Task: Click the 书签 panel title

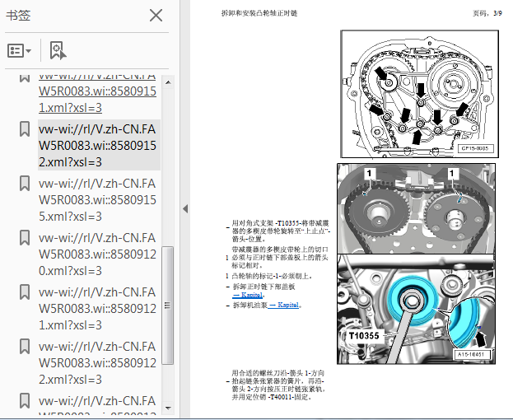Action: click(x=18, y=15)
